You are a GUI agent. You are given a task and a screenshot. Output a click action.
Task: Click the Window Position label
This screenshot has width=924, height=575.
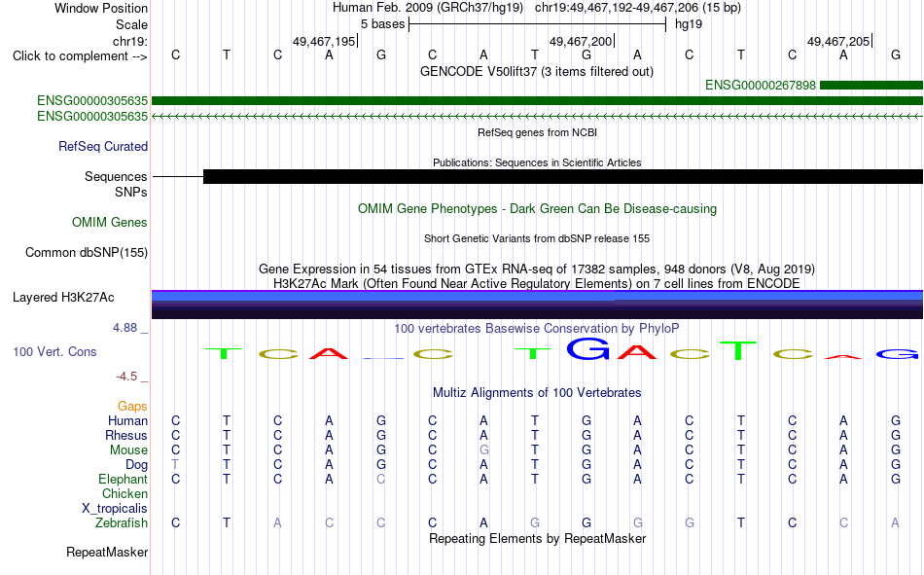[x=101, y=8]
